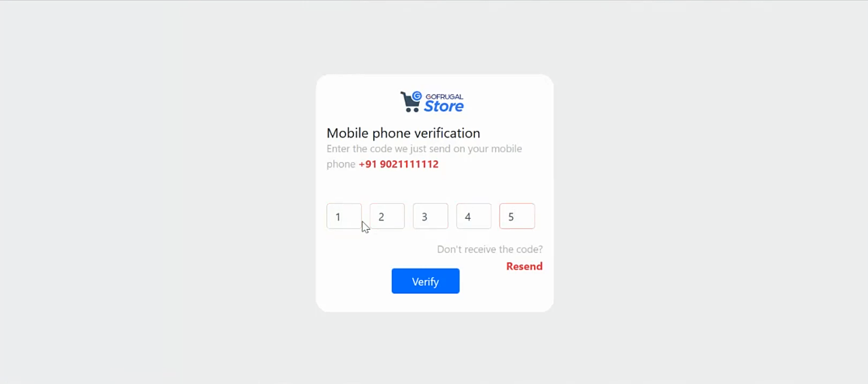Click the +91 country code prefix
This screenshot has width=868, height=384.
(368, 164)
